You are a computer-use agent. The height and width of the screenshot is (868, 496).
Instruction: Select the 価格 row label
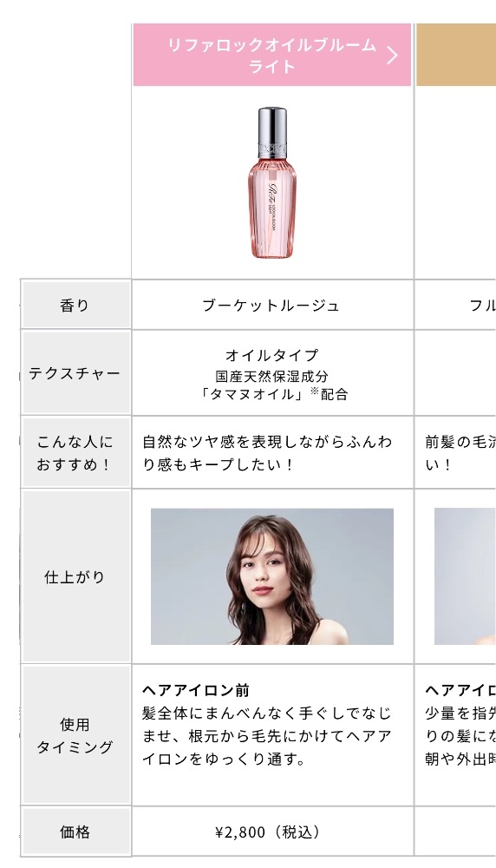click(x=75, y=832)
